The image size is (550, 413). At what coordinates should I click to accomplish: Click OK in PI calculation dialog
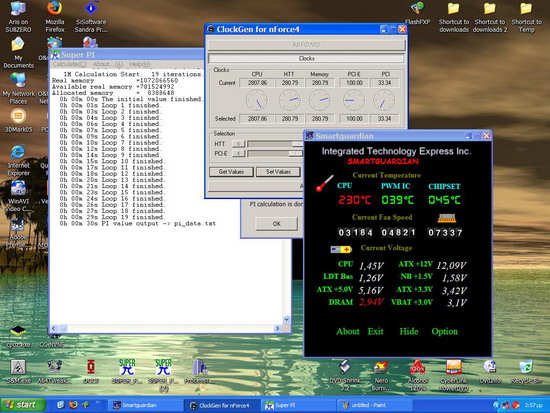[x=276, y=224]
